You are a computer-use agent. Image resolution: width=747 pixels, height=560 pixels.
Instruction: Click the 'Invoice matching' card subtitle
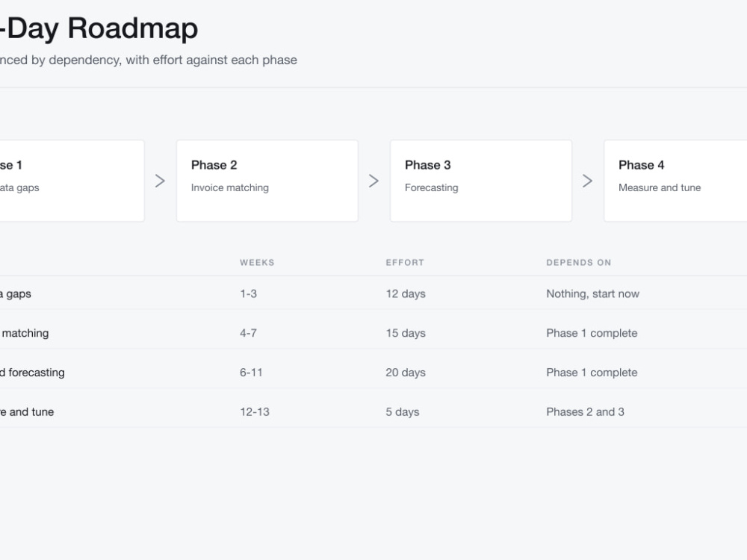(229, 187)
